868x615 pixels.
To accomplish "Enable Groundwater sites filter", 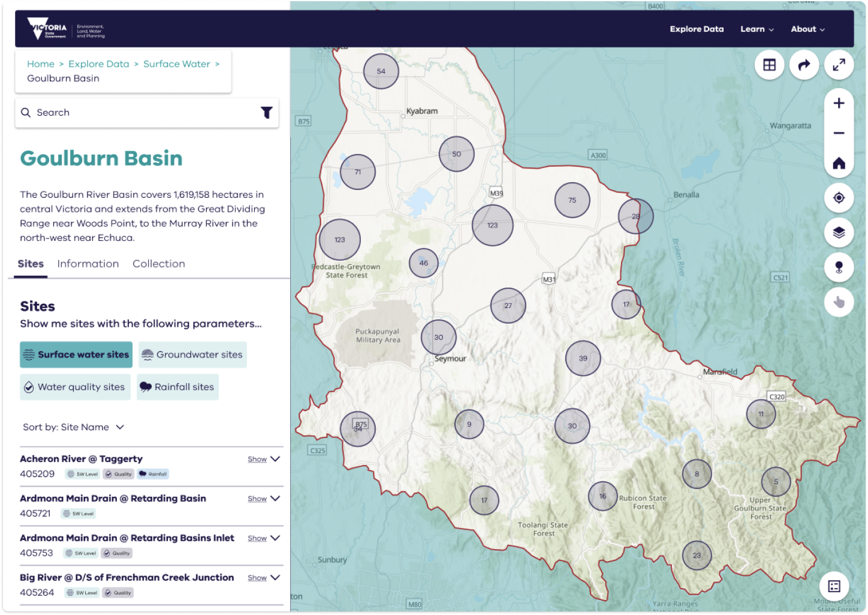I will (192, 355).
